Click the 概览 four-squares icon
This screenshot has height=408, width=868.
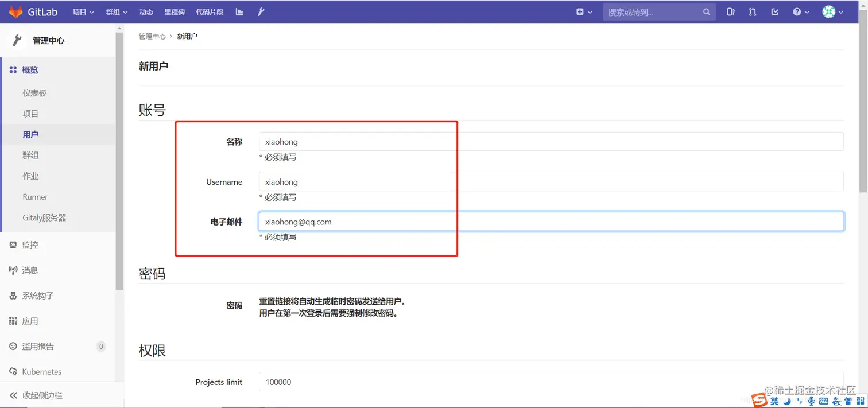coord(13,70)
